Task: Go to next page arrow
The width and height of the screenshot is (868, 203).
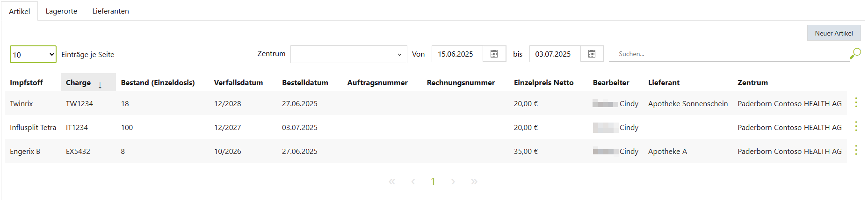Action: (453, 181)
